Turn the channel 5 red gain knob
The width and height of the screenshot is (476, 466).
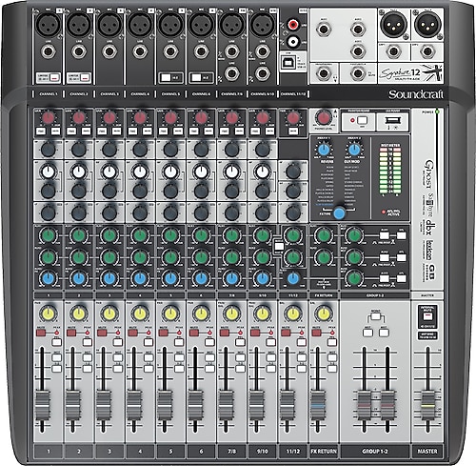click(x=170, y=117)
